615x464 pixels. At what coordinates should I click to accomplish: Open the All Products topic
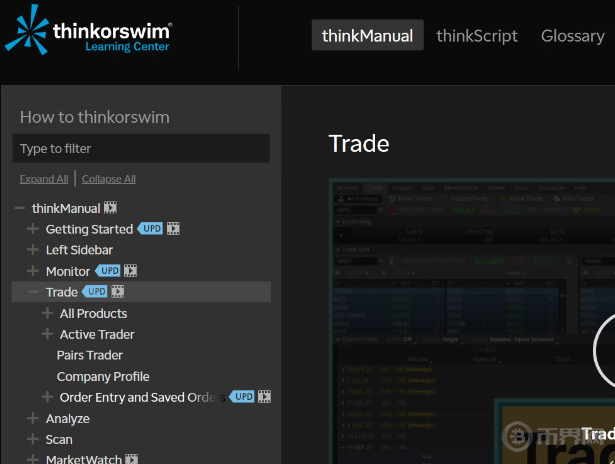tap(93, 313)
